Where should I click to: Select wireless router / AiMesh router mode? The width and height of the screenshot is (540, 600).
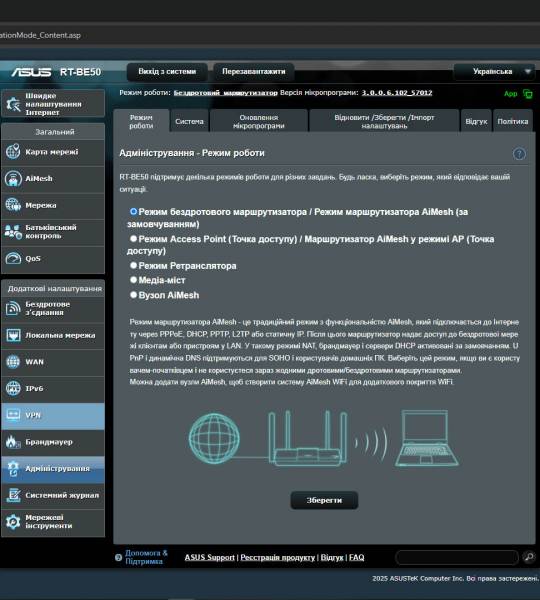133,211
